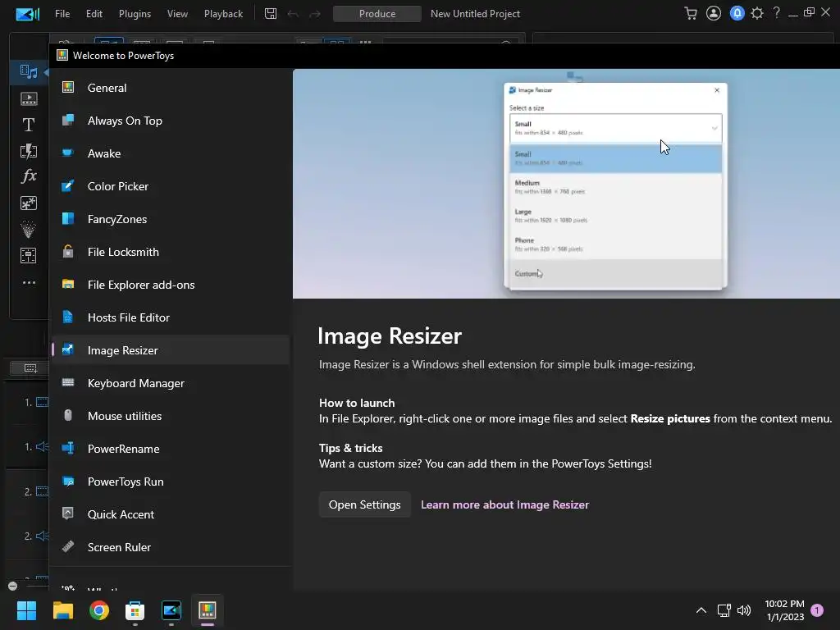
Task: Click the more rooms ellipsis in PowerDirector
Action: 29,282
